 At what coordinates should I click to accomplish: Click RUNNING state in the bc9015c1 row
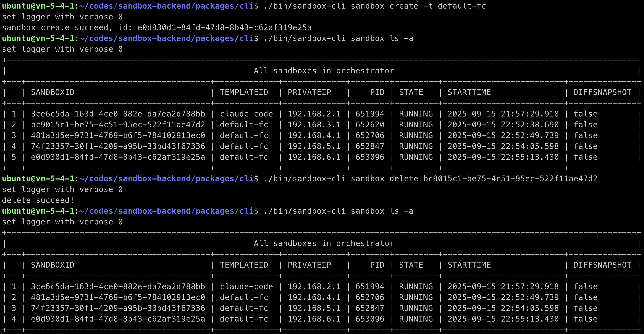(416, 124)
